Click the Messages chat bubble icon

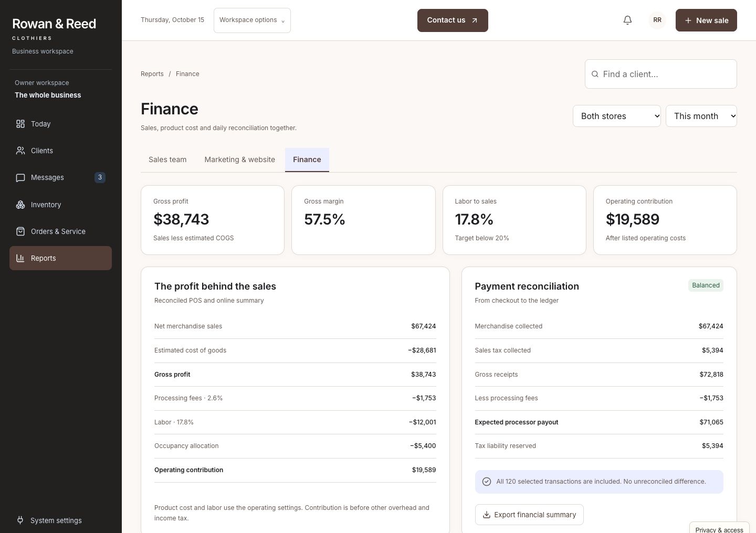click(x=20, y=177)
